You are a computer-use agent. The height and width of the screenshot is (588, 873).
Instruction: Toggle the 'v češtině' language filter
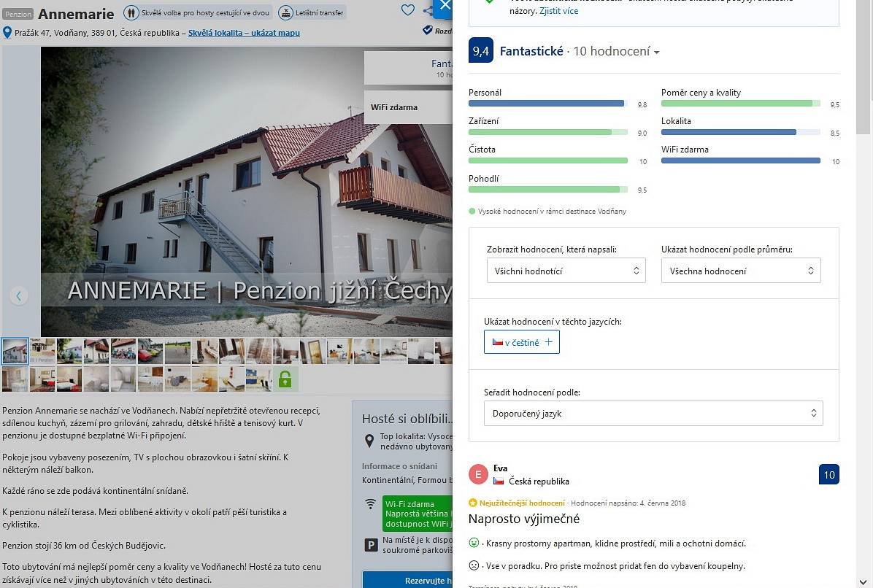tap(521, 341)
